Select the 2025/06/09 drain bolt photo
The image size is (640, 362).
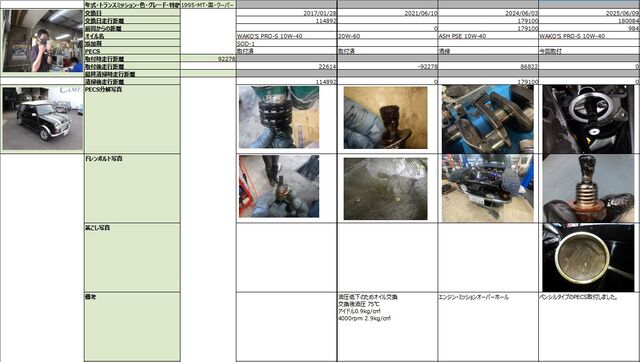click(x=588, y=188)
